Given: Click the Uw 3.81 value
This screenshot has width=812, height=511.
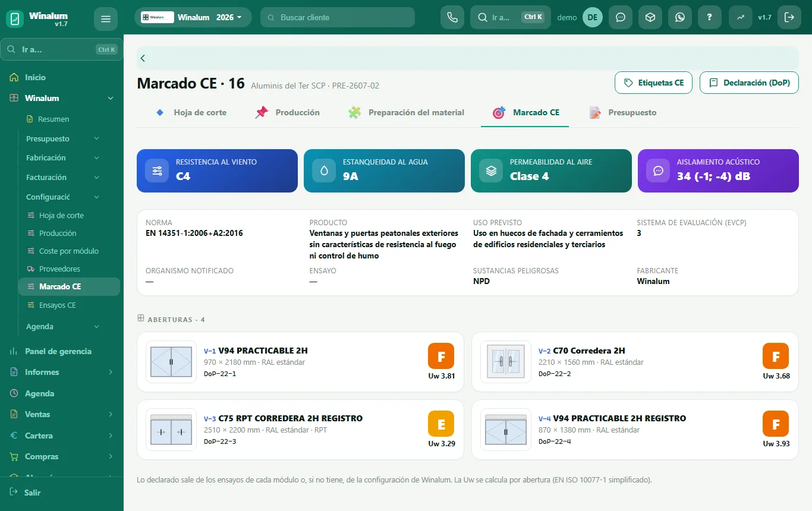Looking at the screenshot, I should [442, 376].
